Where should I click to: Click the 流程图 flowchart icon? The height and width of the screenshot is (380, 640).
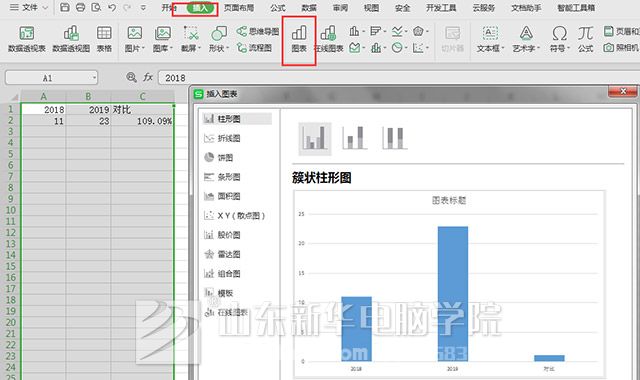(x=254, y=48)
